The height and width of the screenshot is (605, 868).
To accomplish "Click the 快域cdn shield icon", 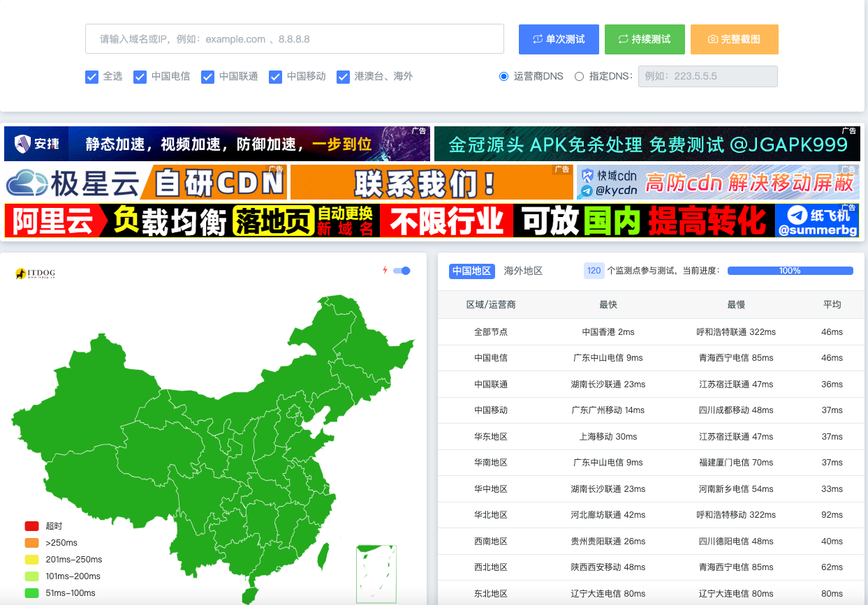I will coord(587,176).
